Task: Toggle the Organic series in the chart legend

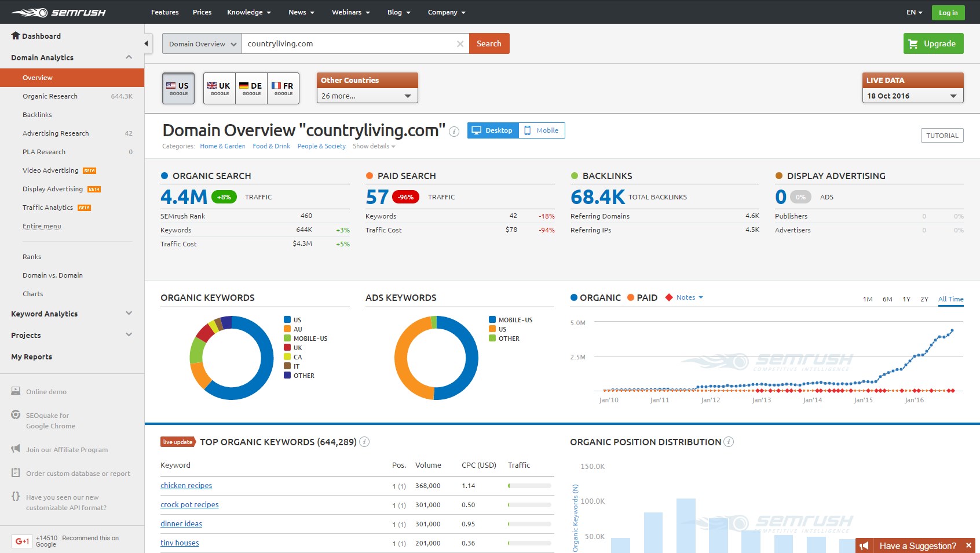Action: pyautogui.click(x=595, y=297)
